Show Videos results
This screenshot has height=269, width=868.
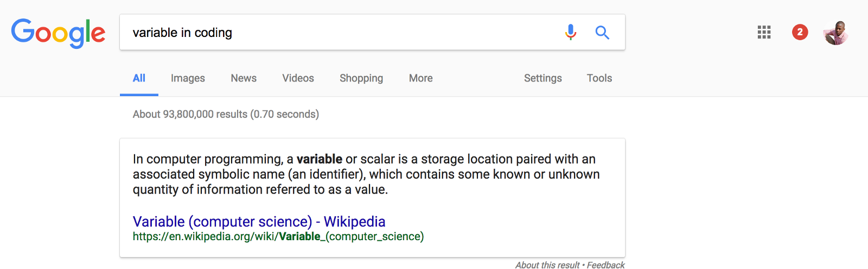tap(298, 78)
